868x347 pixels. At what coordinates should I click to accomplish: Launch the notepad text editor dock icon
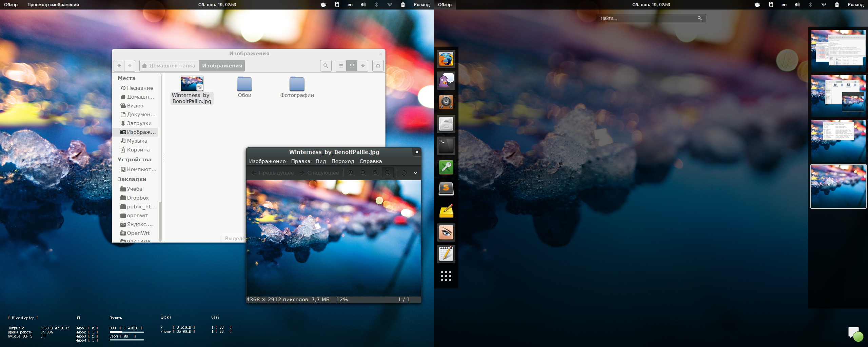446,254
